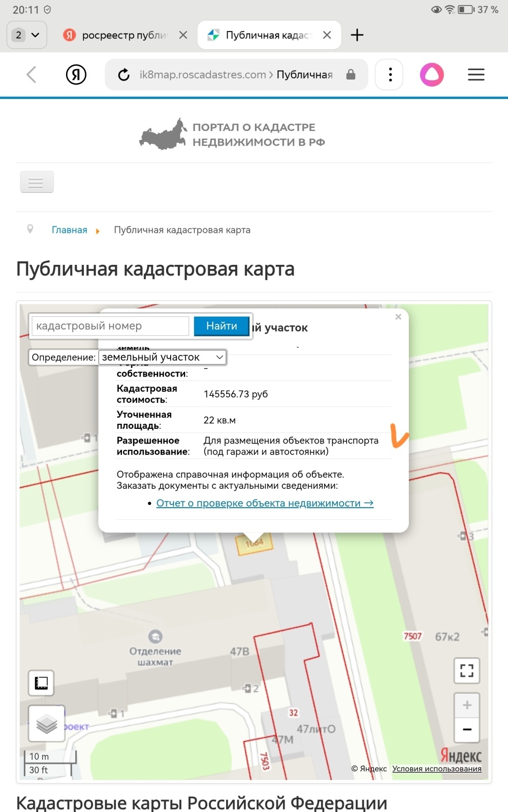The image size is (508, 812).
Task: Open browser main hamburger menu
Action: [475, 75]
